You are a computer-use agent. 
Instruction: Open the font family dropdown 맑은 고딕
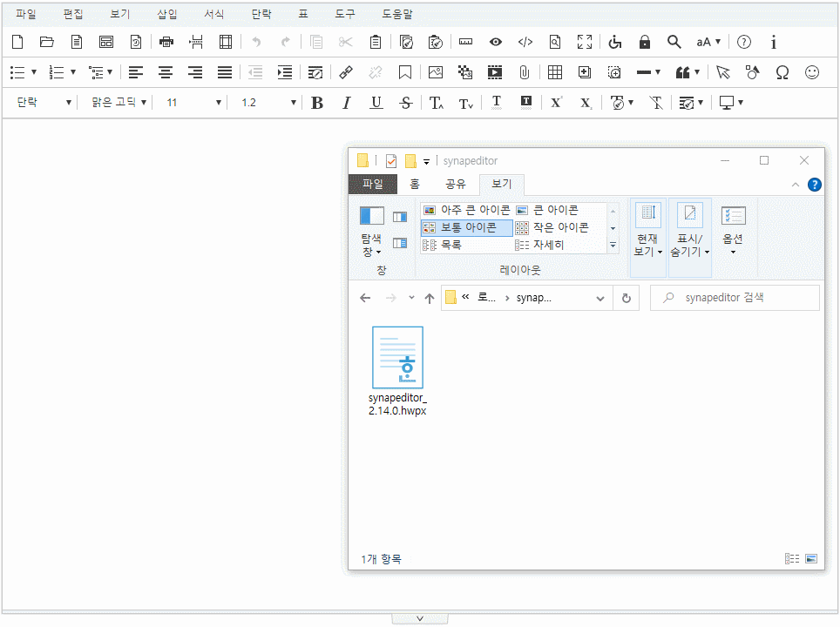point(119,103)
